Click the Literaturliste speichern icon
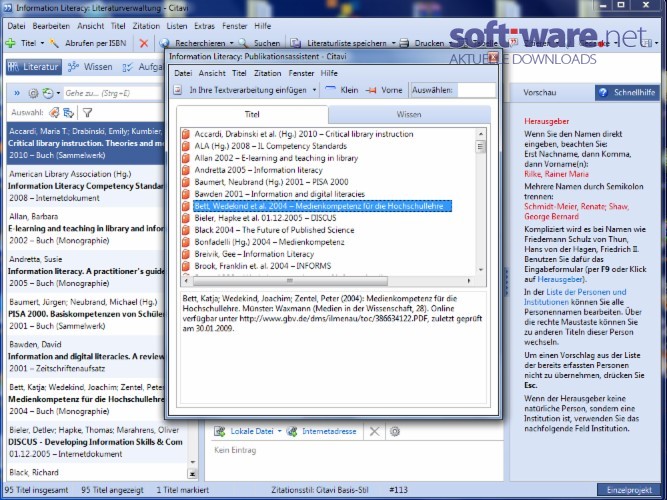 click(x=295, y=43)
